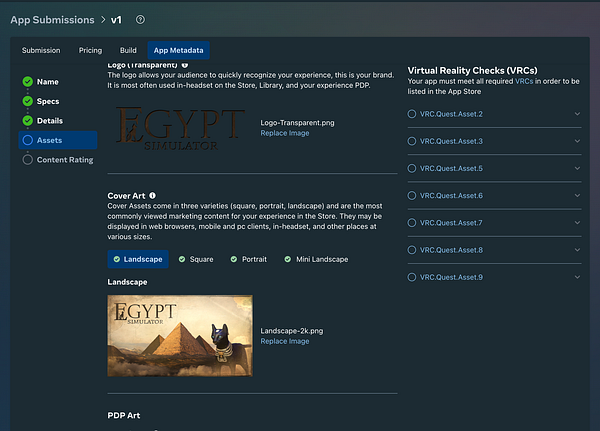Open the VRC.Quest.Asset.2 link
Screen dimensions: 600x431
451,114
